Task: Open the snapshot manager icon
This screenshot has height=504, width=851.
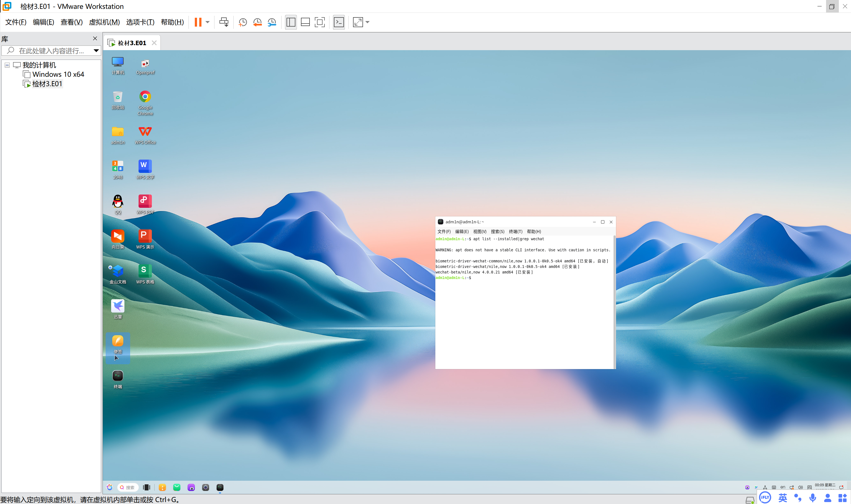Action: 272,22
